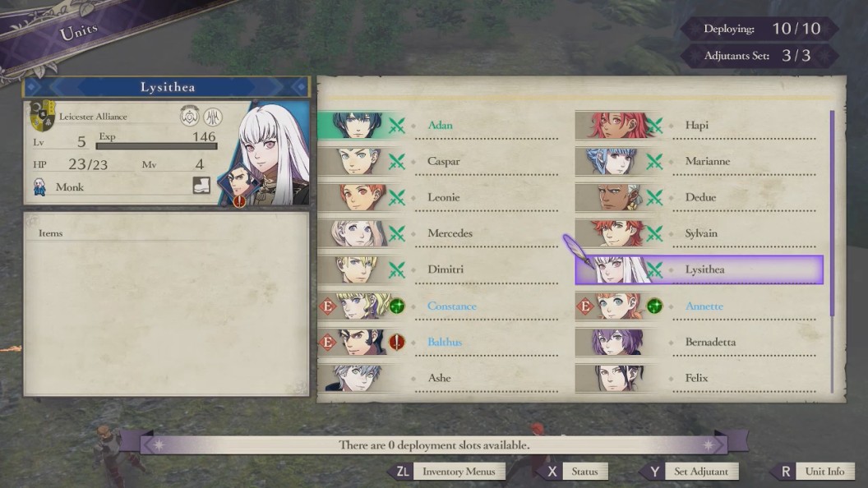This screenshot has height=488, width=868.
Task: Click the Exp progress bar for Lysithea
Action: (157, 146)
